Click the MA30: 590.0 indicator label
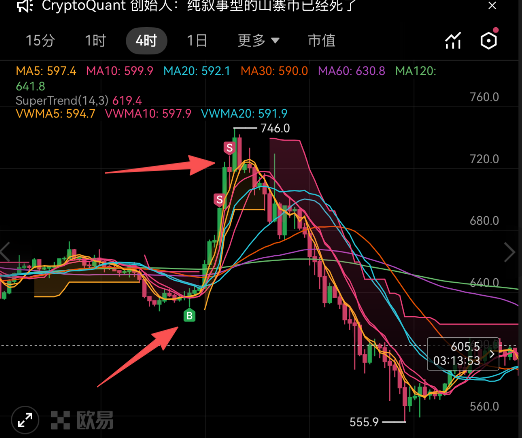Viewport: 522px width, 438px height. pos(274,71)
